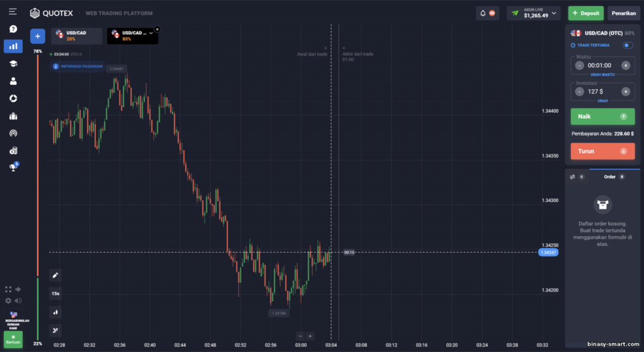This screenshot has height=352, width=644.
Task: Open the account profile sidebar icon
Action: 13,81
